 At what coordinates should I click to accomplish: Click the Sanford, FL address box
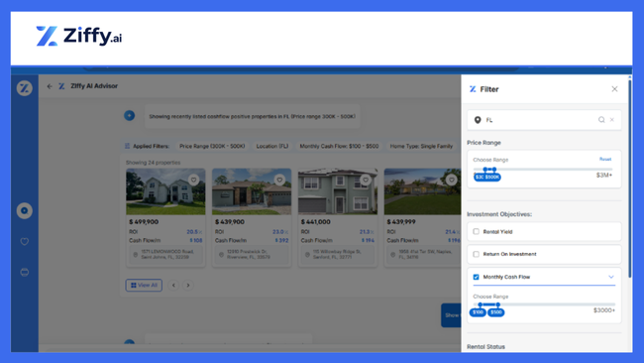pyautogui.click(x=338, y=255)
